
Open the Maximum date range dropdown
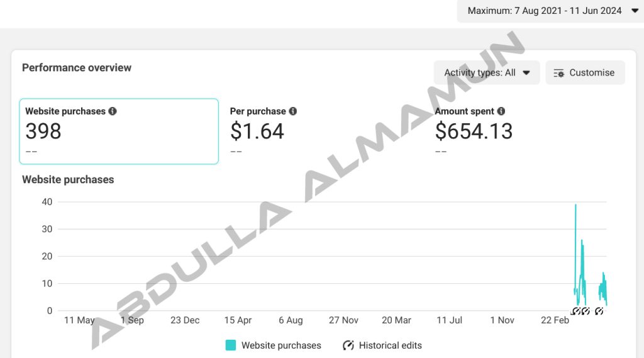552,11
